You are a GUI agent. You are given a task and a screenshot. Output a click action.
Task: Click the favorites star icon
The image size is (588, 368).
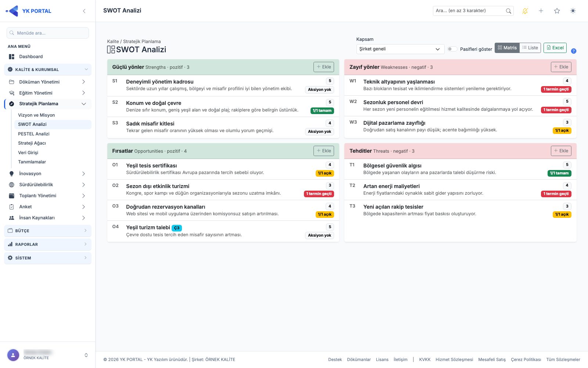[557, 11]
